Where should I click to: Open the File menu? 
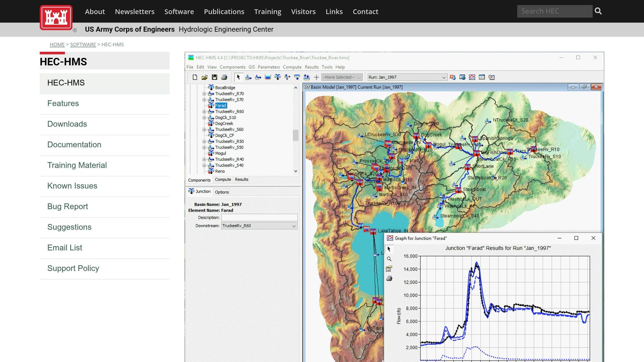point(190,67)
